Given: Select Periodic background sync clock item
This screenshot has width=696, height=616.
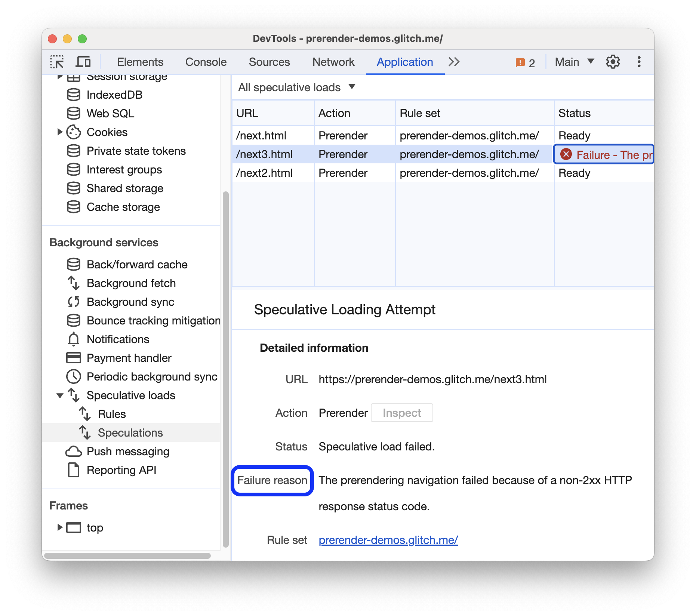Looking at the screenshot, I should tap(151, 376).
